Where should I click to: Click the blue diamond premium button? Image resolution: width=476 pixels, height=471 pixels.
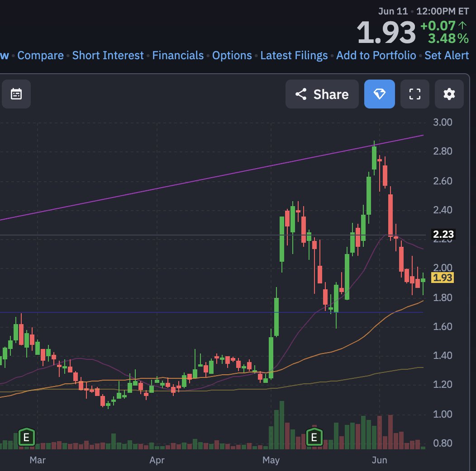pos(380,94)
